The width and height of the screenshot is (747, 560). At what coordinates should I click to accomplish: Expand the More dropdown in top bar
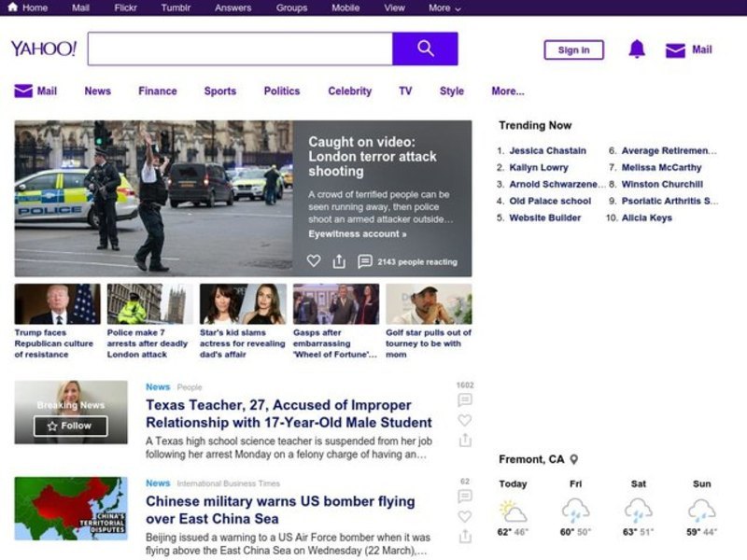tap(444, 7)
